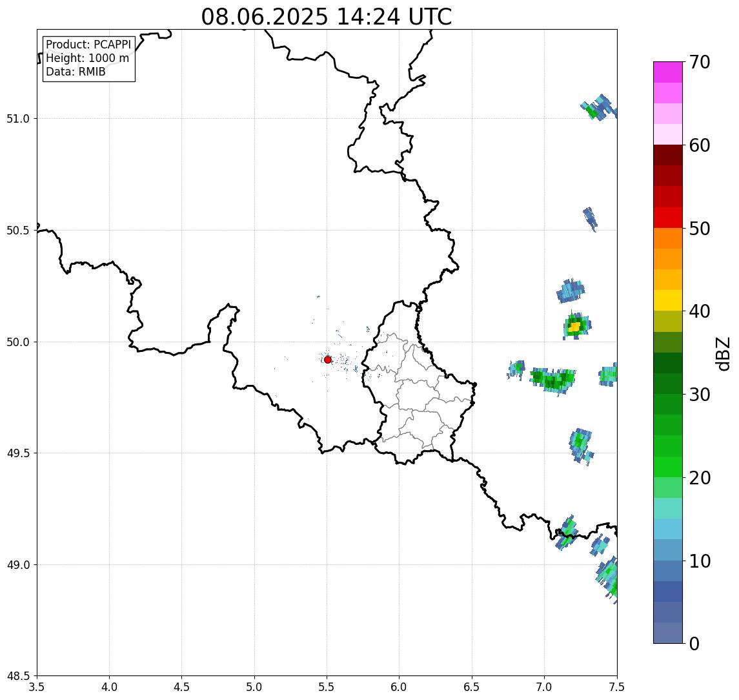Click the longitude axis label 5.5
The width and height of the screenshot is (739, 700).
click(327, 687)
